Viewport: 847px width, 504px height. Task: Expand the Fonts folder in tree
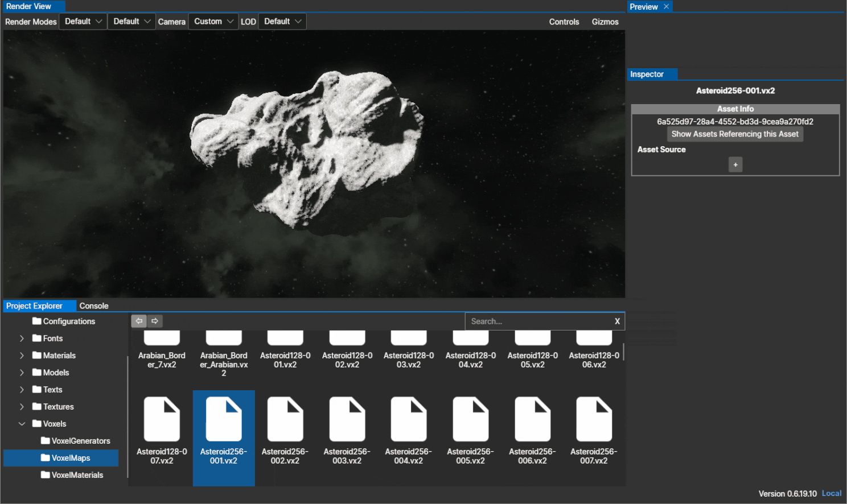click(x=22, y=338)
